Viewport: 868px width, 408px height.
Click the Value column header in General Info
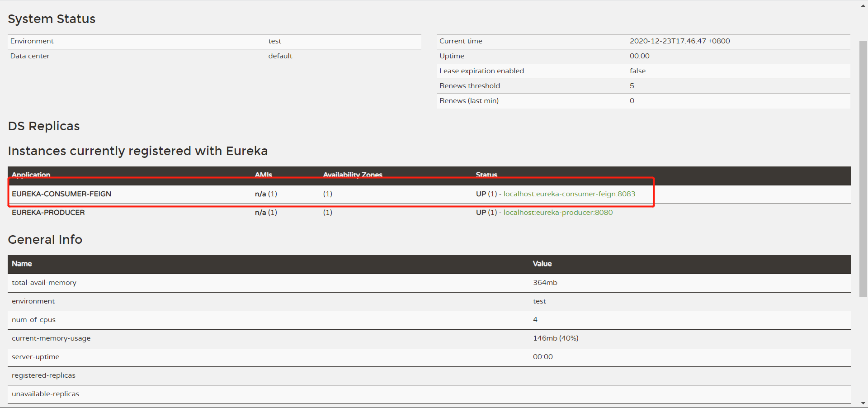pyautogui.click(x=542, y=263)
